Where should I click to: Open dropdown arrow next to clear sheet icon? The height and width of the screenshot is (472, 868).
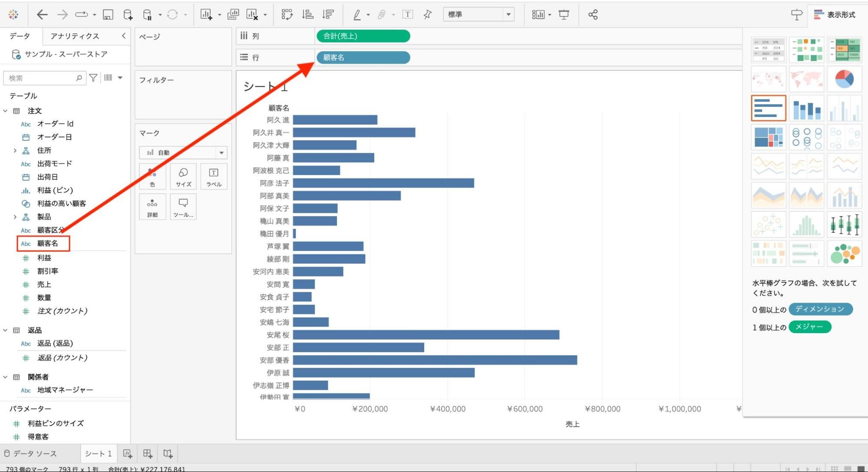[265, 15]
